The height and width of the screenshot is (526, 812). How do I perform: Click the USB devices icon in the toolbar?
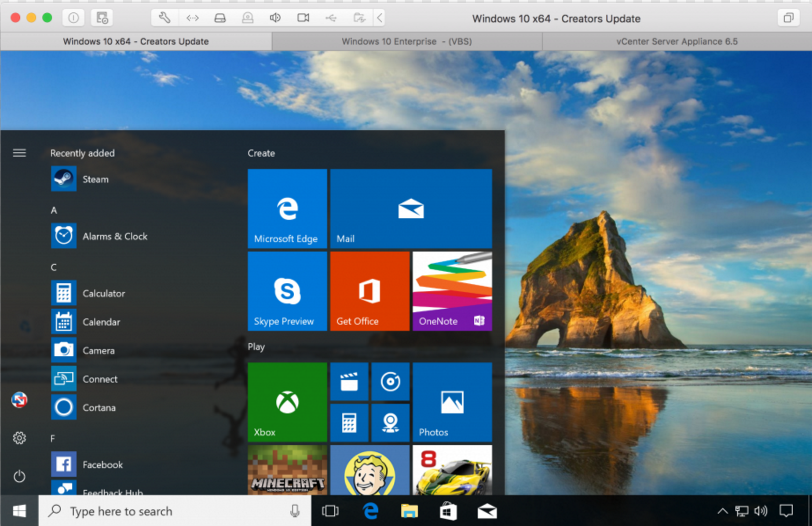click(331, 18)
